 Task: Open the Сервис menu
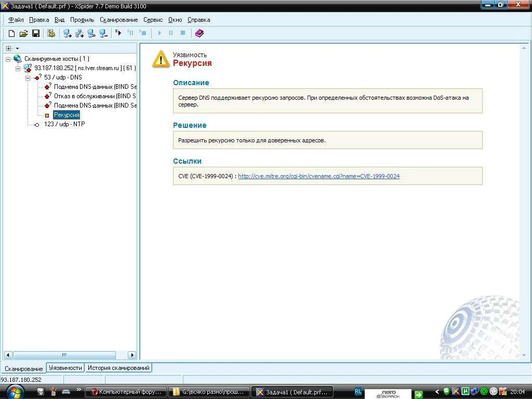click(x=153, y=20)
